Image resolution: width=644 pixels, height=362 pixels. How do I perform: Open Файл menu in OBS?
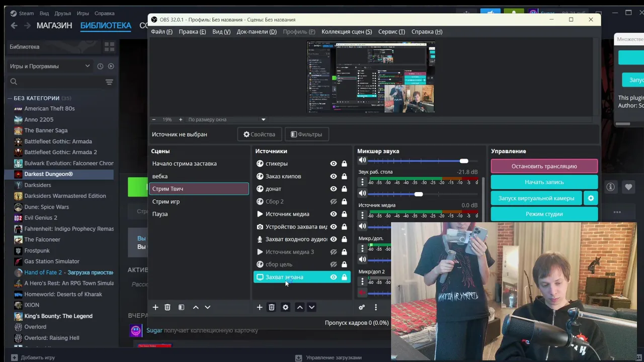point(162,32)
